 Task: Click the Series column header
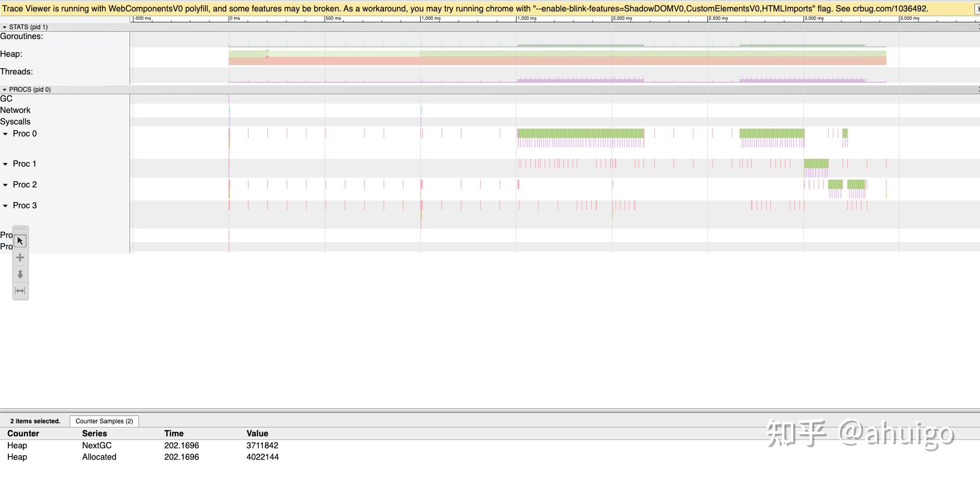[95, 433]
